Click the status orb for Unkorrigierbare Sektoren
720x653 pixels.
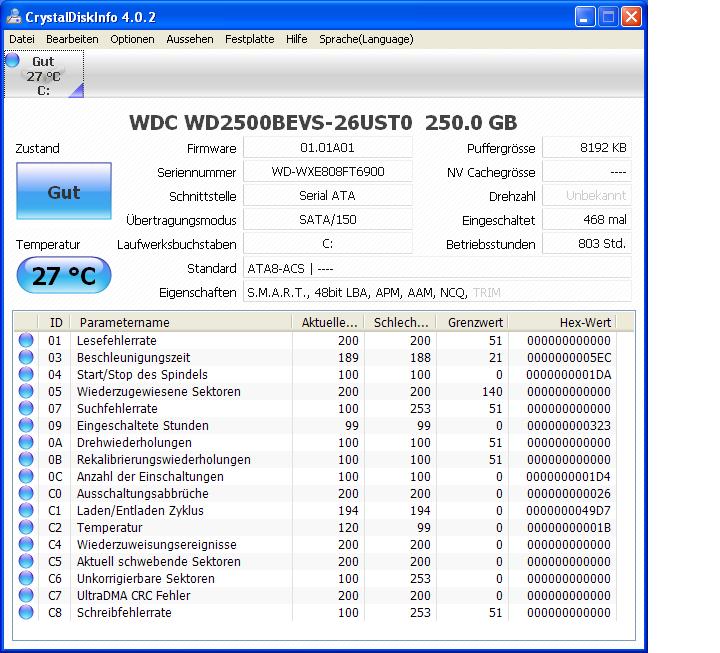26,578
